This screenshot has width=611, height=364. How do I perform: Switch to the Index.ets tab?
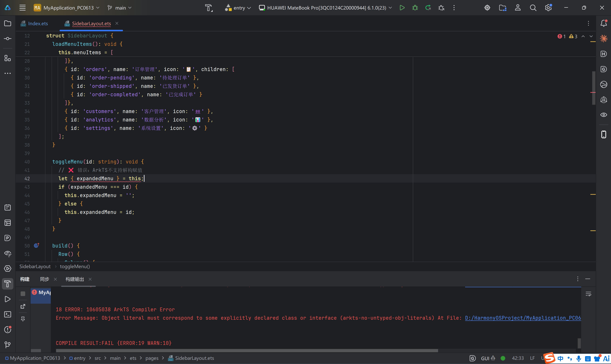coord(34,23)
